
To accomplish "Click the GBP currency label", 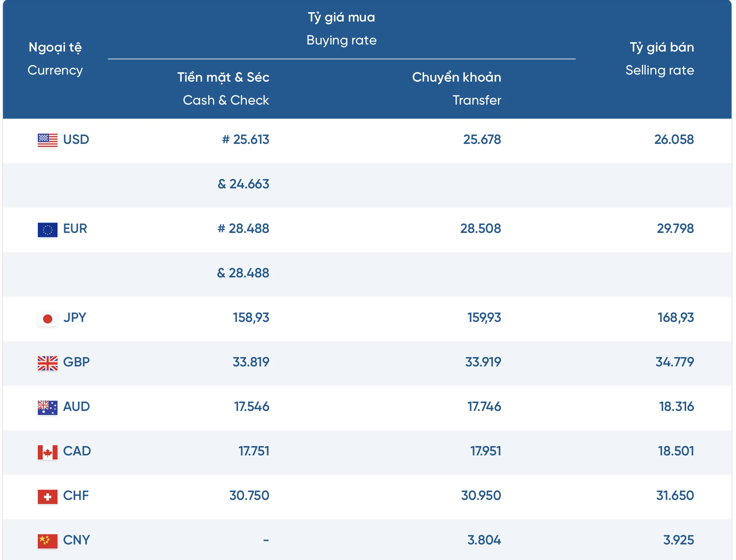I will (x=76, y=362).
